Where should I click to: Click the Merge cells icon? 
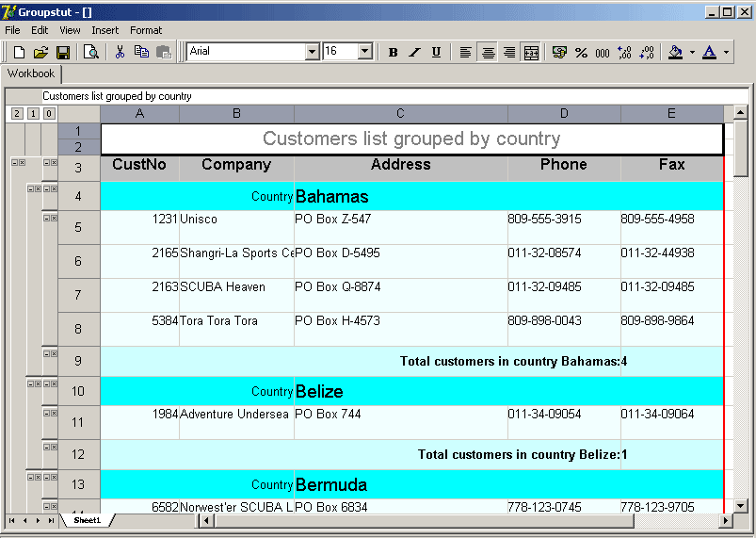click(x=531, y=53)
